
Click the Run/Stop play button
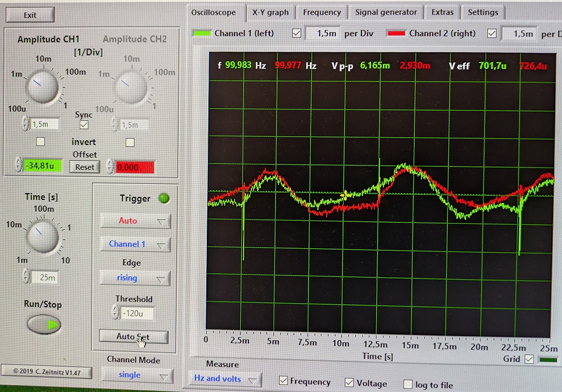pyautogui.click(x=43, y=324)
